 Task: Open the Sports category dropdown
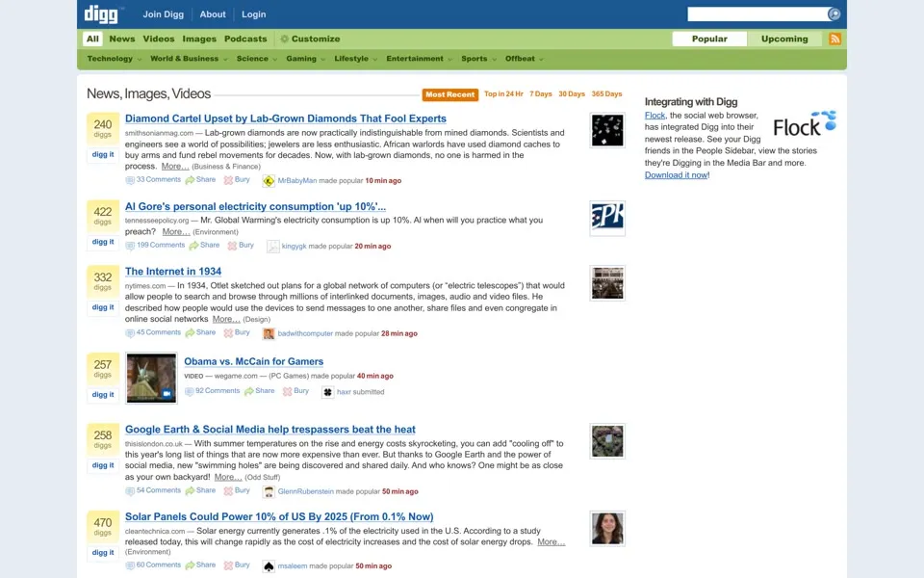(478, 59)
